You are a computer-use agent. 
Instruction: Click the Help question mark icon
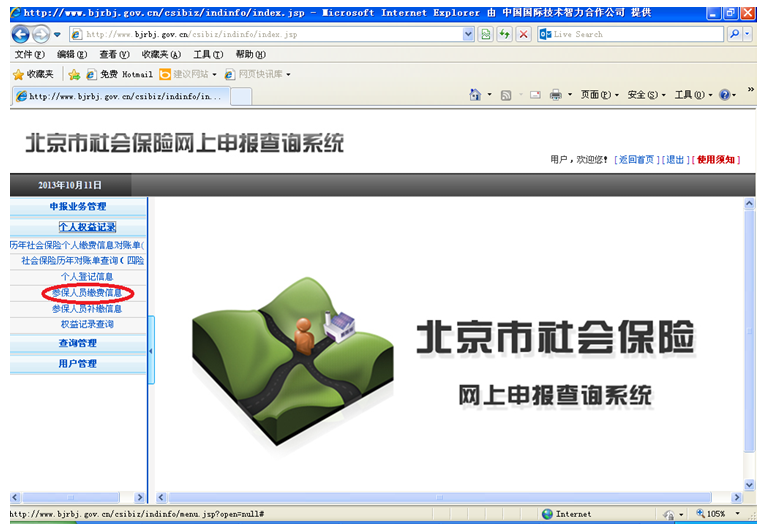(x=725, y=95)
